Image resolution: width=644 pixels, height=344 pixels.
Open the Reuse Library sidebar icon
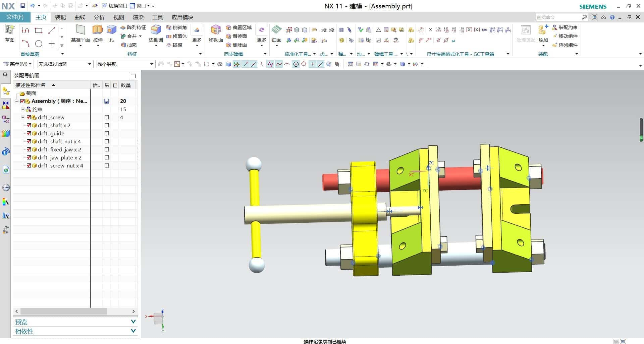point(6,134)
